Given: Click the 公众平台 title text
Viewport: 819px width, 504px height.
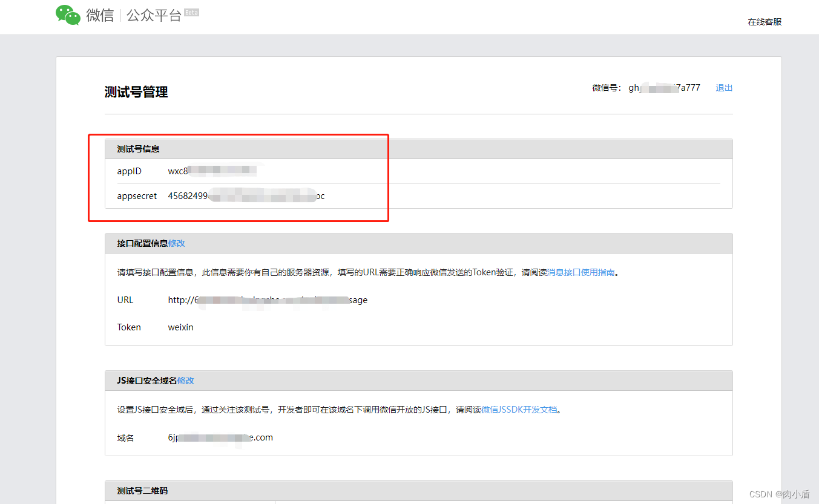Looking at the screenshot, I should click(x=154, y=16).
